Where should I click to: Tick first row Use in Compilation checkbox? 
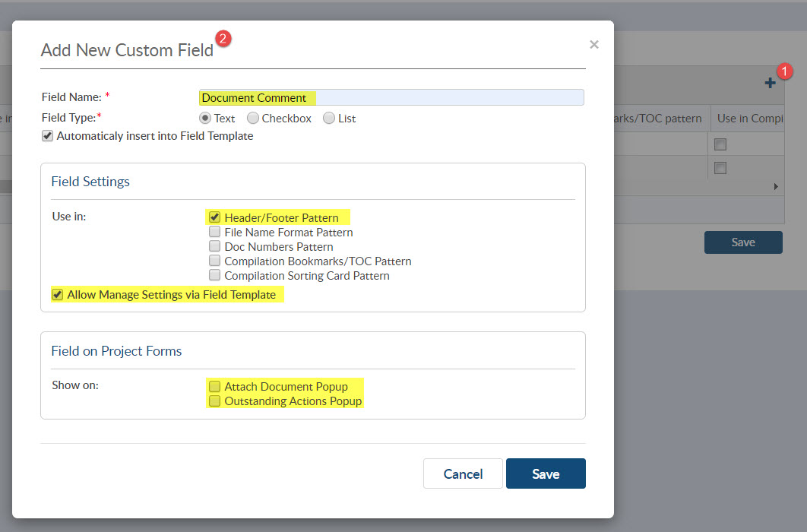coord(720,144)
